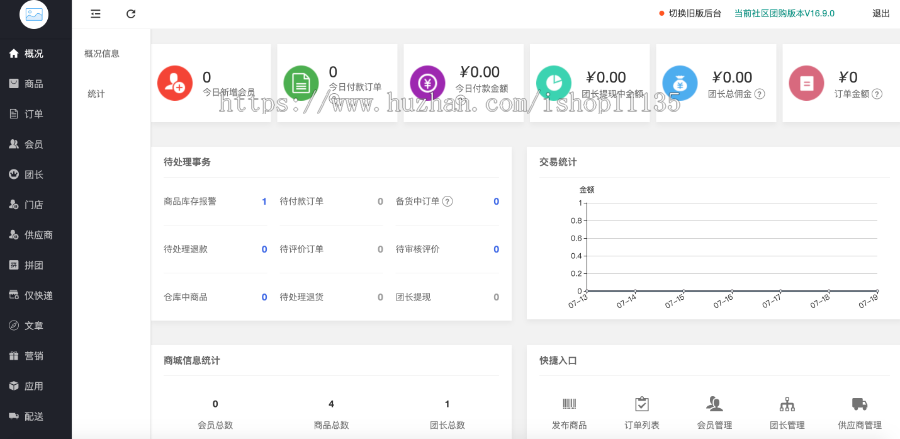Image resolution: width=900 pixels, height=439 pixels.
Task: Click the sidebar collapse menu icon
Action: 95,14
